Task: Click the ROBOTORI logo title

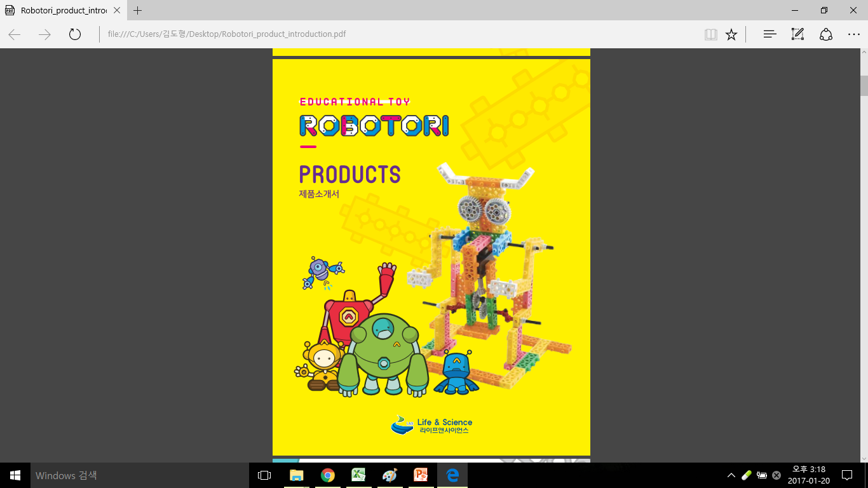Action: [x=374, y=125]
